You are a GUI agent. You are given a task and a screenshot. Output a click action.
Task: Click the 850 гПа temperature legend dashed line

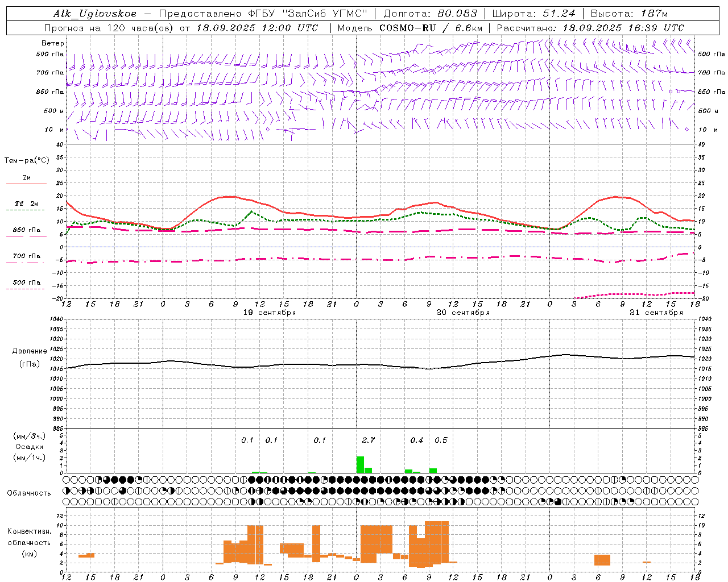(26, 236)
